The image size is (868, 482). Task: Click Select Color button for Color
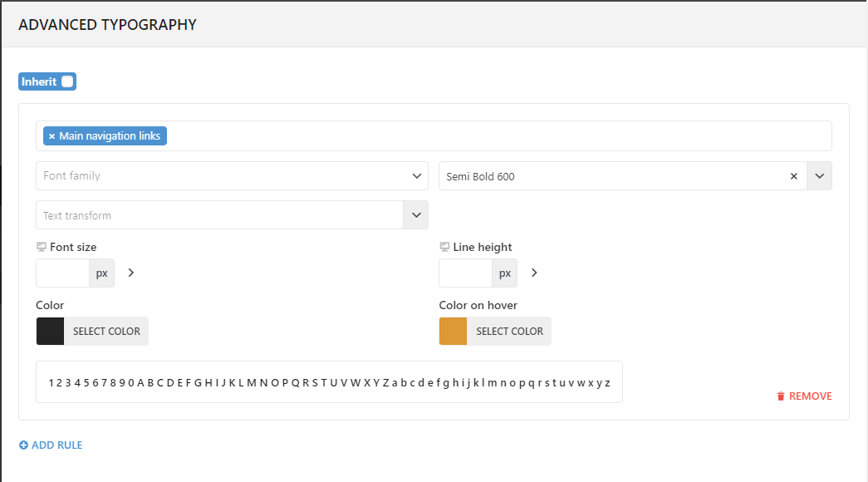click(x=106, y=331)
